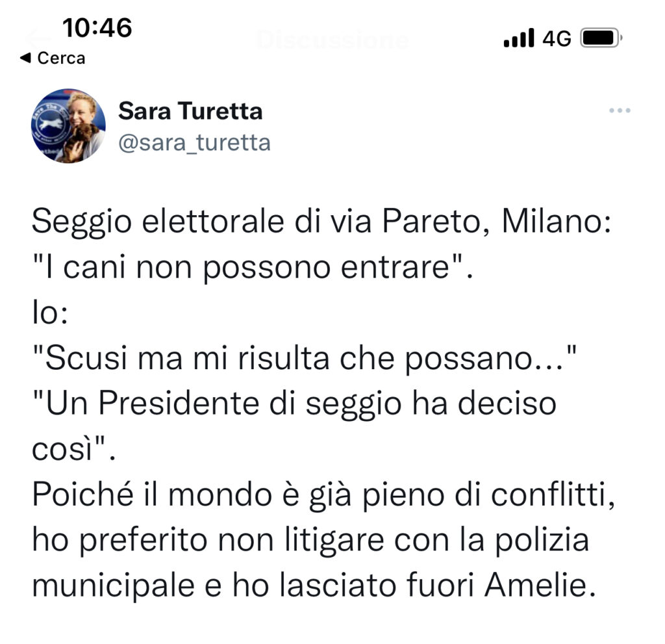Tap the short "Io:" line
The width and height of the screenshot is (665, 644).
click(50, 313)
